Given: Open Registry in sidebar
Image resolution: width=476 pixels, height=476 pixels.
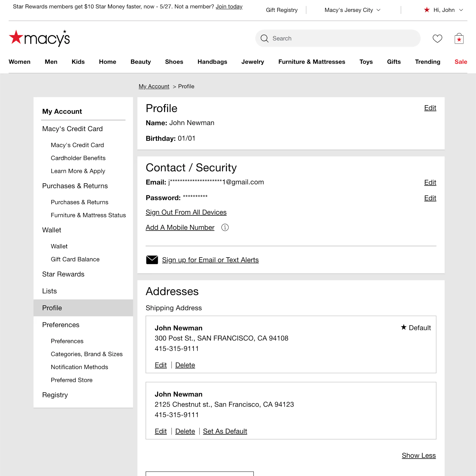Looking at the screenshot, I should [55, 395].
